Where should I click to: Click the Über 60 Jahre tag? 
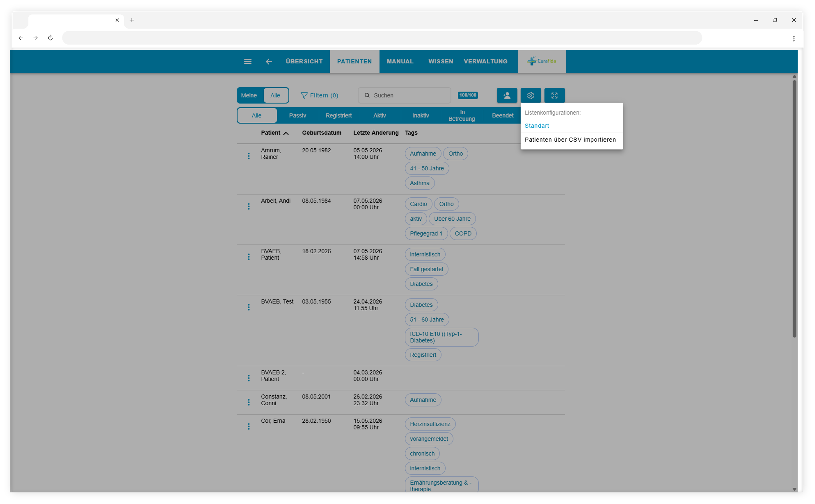click(452, 219)
